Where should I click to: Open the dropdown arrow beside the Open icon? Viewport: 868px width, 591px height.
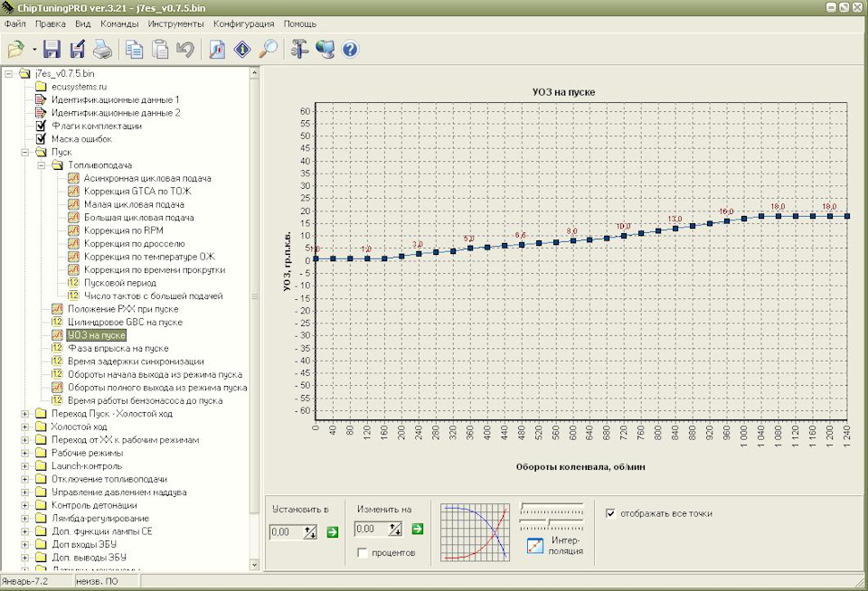(x=34, y=49)
